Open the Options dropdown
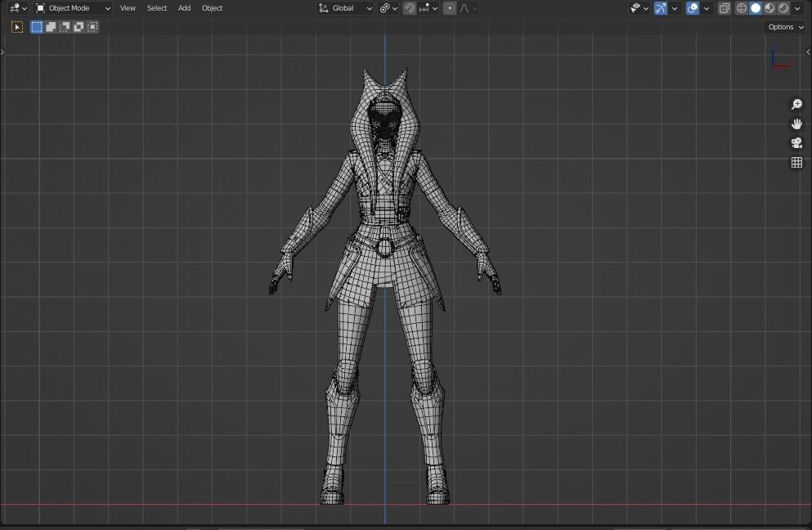 coord(786,27)
